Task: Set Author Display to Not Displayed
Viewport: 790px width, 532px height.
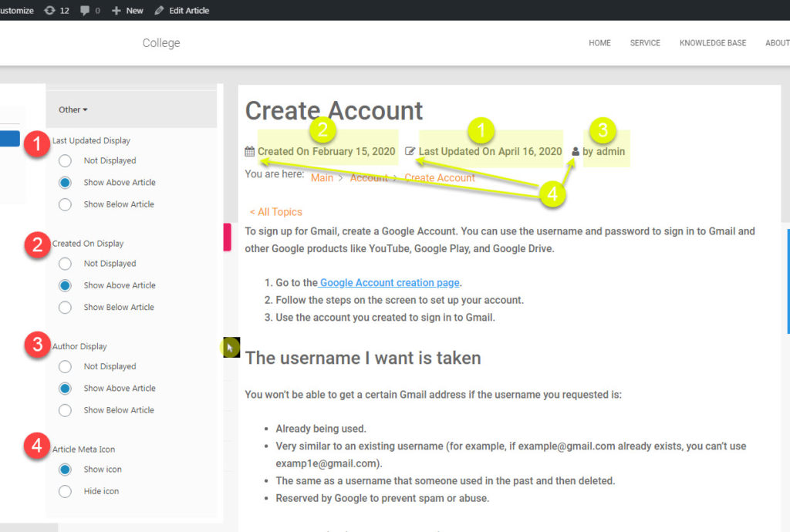Action: [x=66, y=366]
